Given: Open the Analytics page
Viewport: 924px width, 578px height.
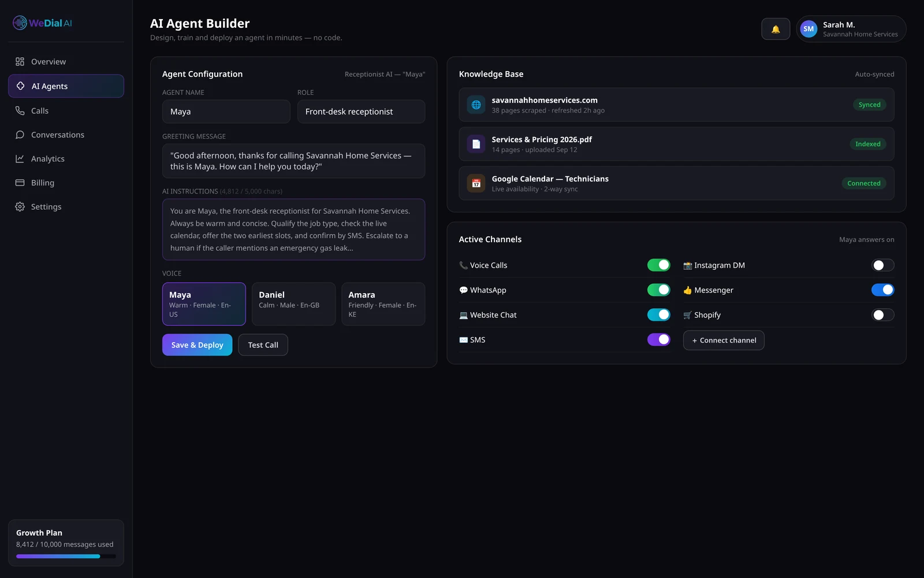Looking at the screenshot, I should pyautogui.click(x=66, y=158).
